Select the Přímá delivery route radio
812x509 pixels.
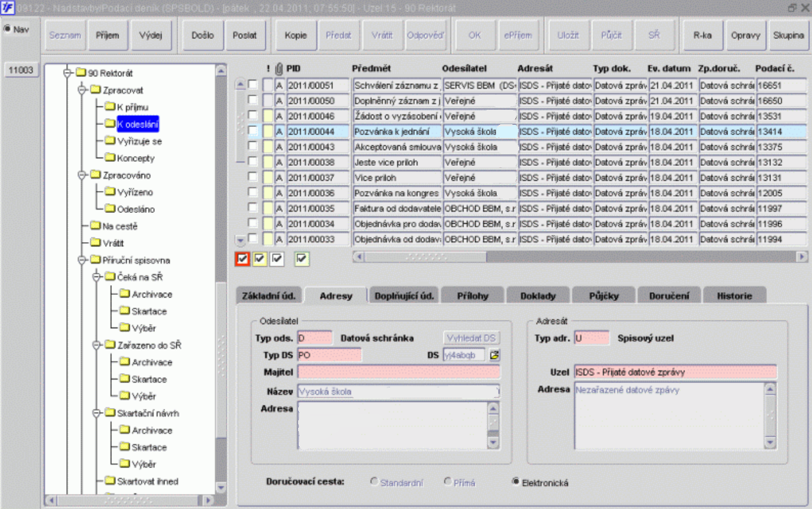[448, 482]
